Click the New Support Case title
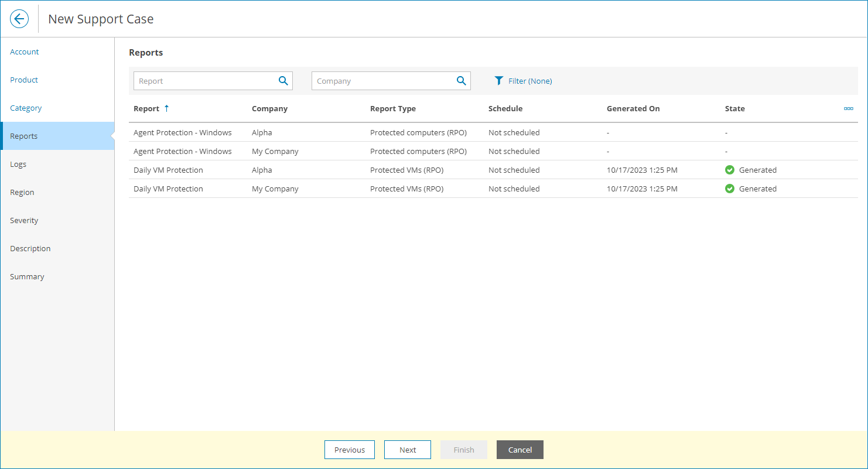Viewport: 868px width, 469px height. [x=101, y=19]
